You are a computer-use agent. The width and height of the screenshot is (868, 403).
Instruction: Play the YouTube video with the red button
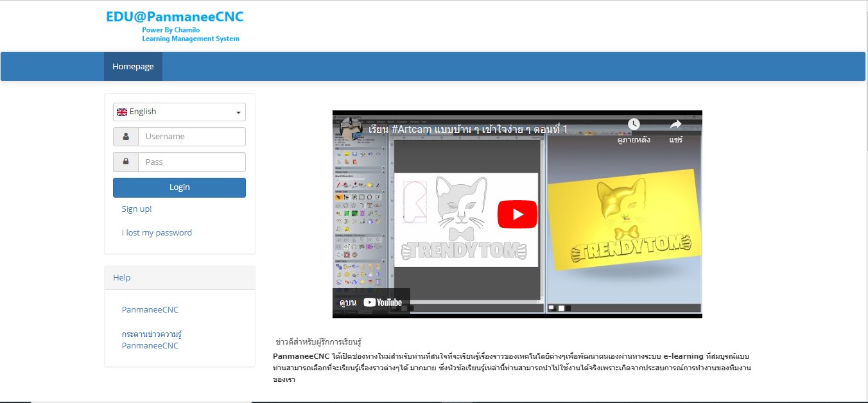[517, 214]
